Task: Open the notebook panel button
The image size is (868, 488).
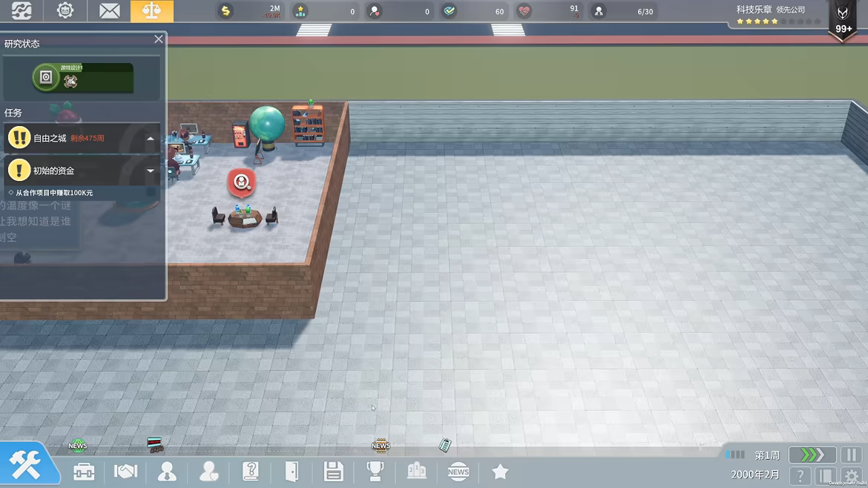Action: [826, 475]
